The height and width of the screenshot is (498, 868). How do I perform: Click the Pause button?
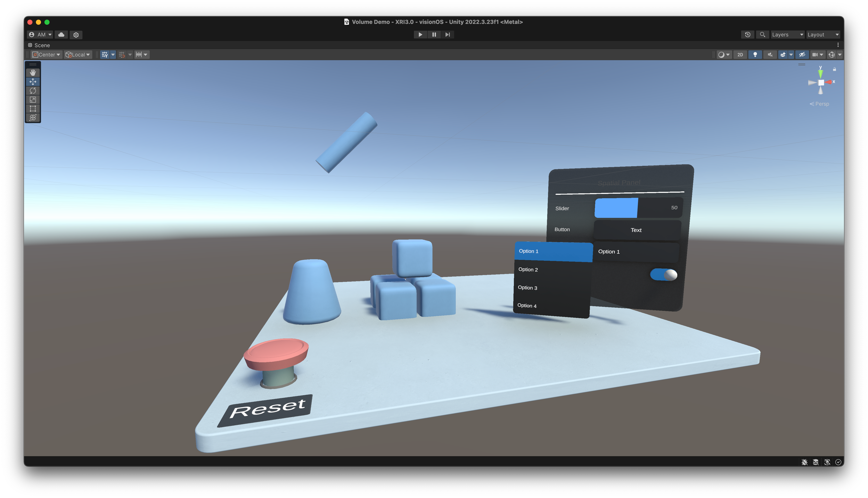tap(434, 35)
